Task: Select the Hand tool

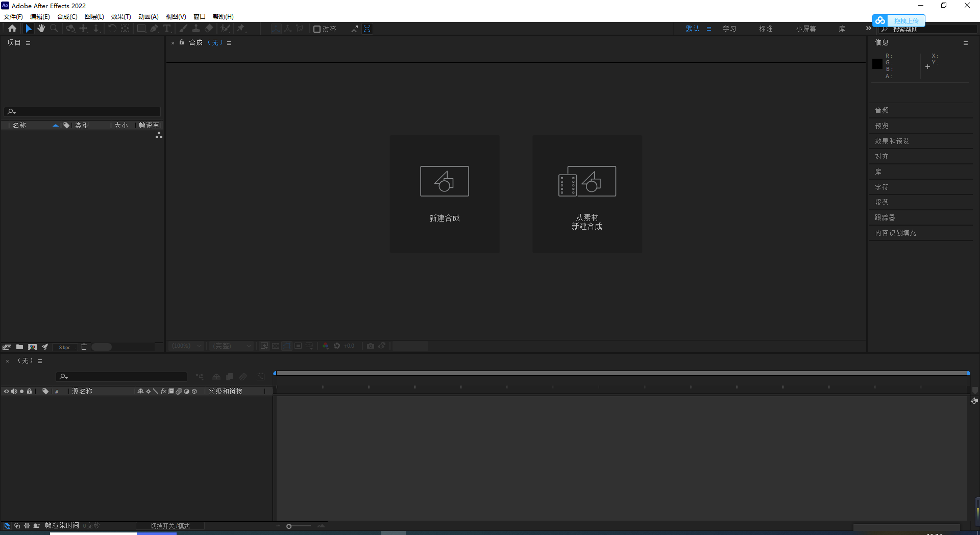Action: 41,29
